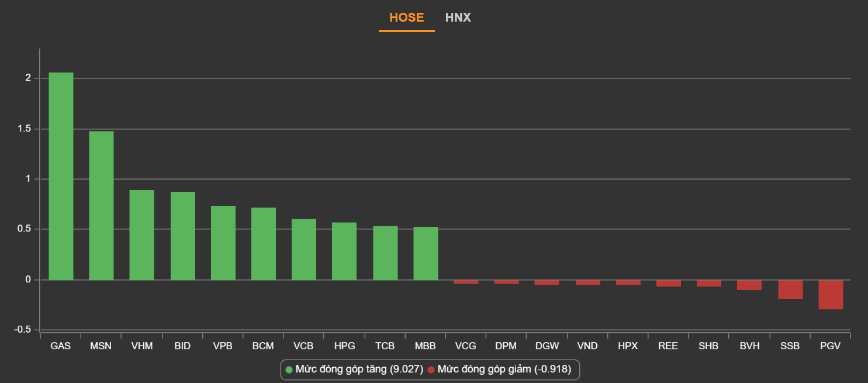Select the BCM bar in chart
The height and width of the screenshot is (383, 868).
tap(263, 243)
